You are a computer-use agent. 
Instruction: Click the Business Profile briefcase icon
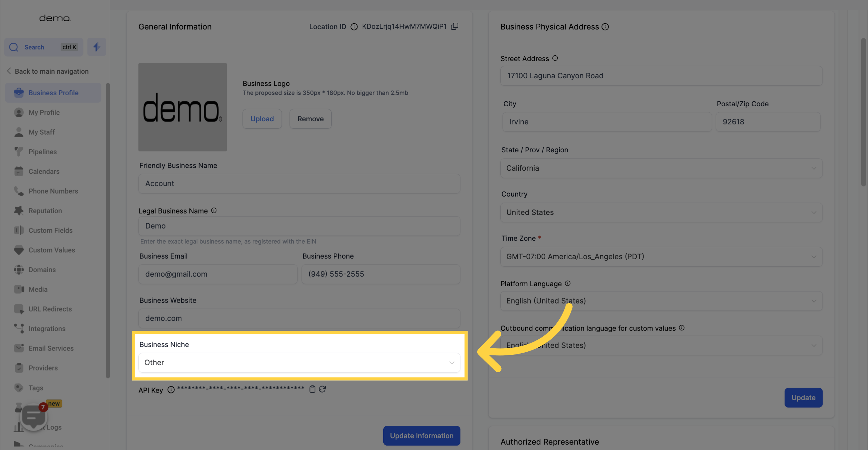coord(19,93)
